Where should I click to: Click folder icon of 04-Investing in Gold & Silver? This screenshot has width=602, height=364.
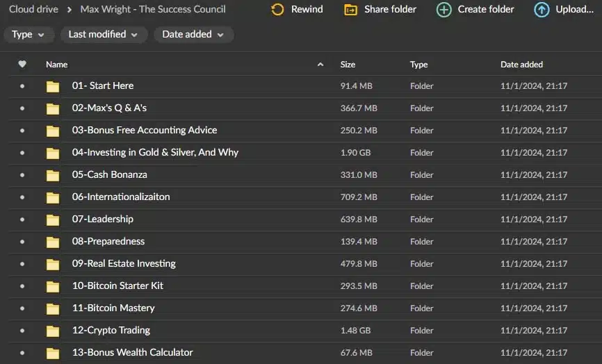coord(53,153)
